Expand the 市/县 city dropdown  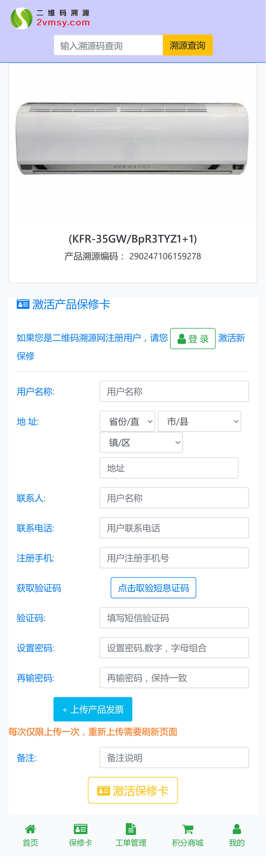tap(199, 421)
